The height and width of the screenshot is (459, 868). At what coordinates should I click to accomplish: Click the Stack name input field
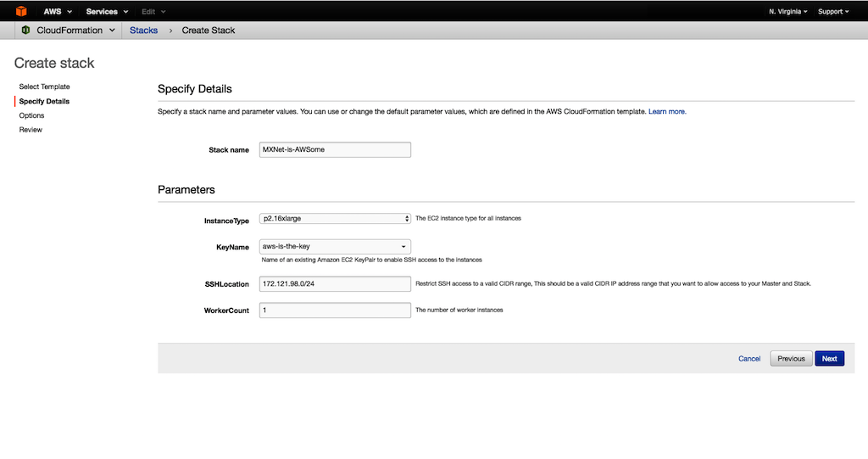[x=335, y=149]
